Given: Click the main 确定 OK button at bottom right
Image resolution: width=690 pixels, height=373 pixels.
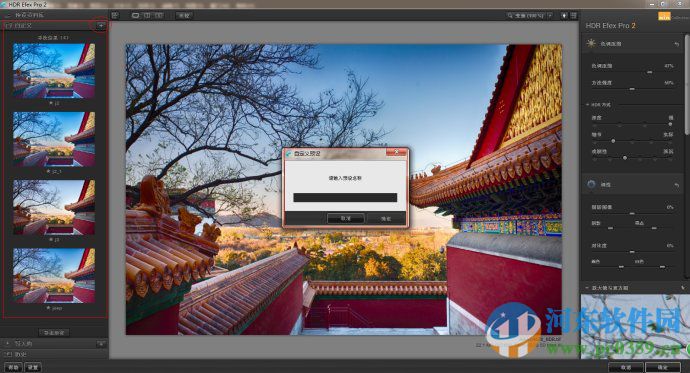Looking at the screenshot, I should [x=662, y=367].
